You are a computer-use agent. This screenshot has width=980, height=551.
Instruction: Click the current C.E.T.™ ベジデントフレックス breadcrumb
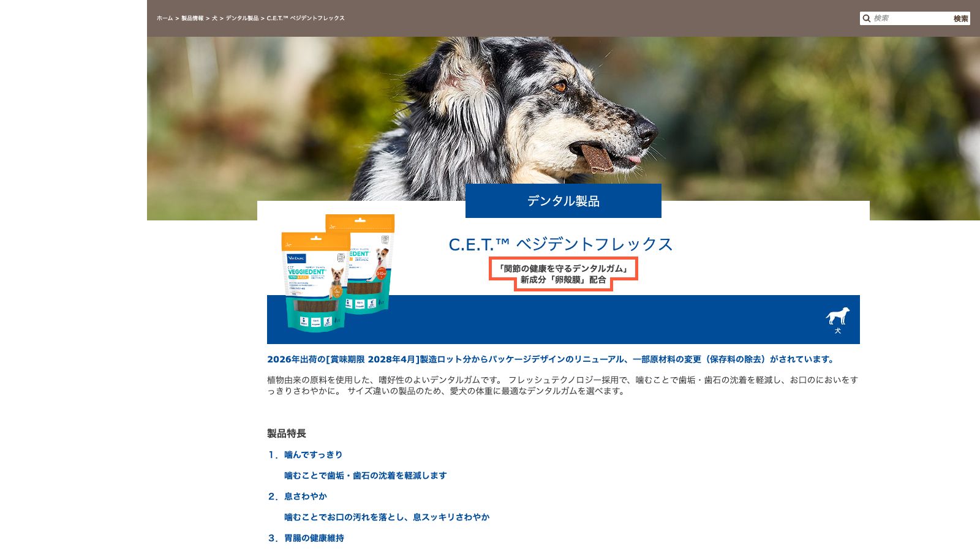pyautogui.click(x=306, y=18)
